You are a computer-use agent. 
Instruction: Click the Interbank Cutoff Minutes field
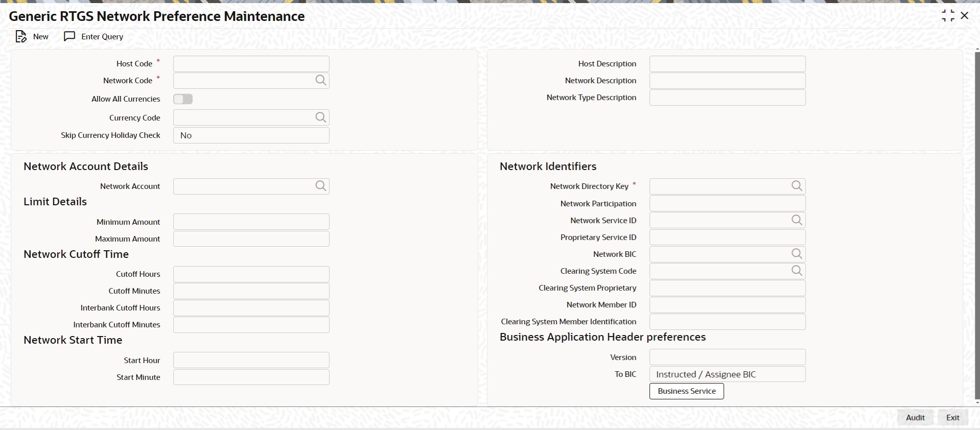point(251,325)
